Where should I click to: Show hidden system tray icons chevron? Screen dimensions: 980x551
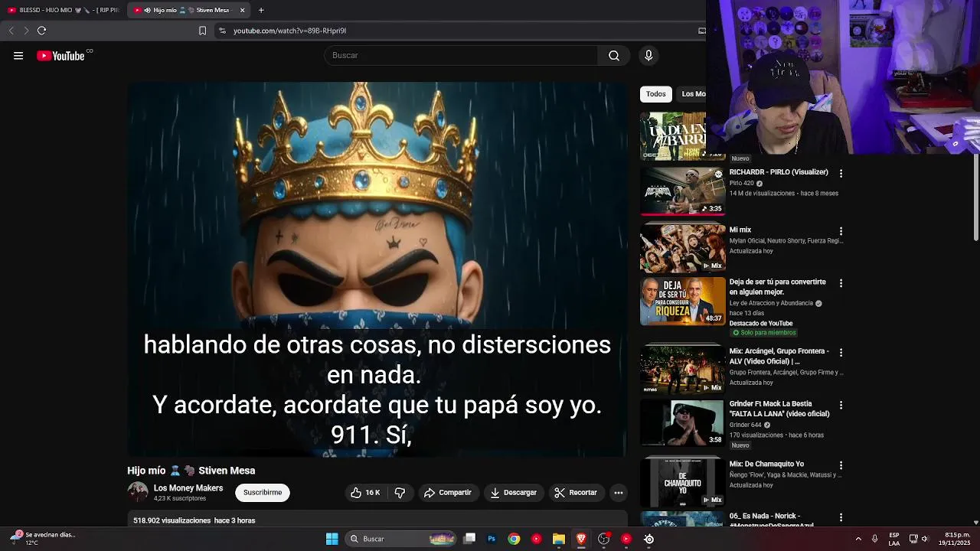[858, 539]
